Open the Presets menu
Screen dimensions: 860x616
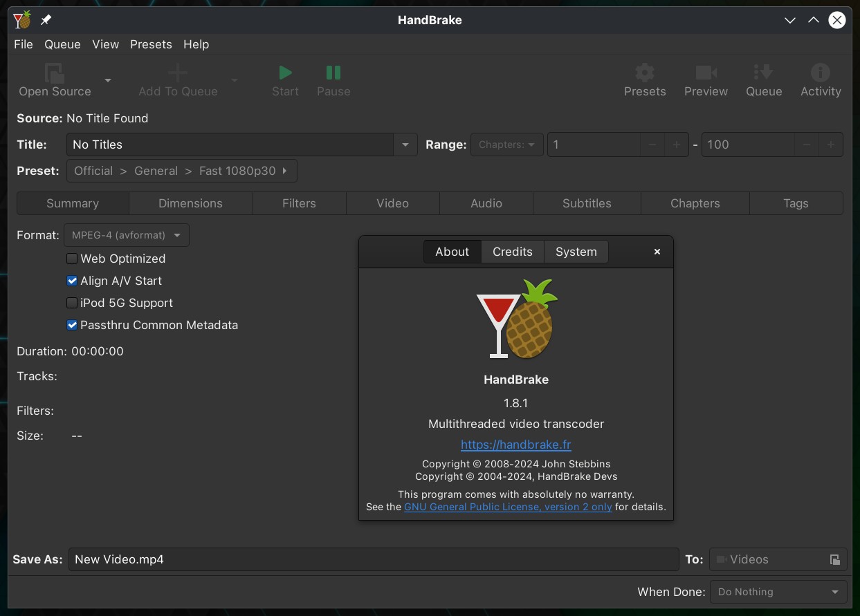pos(151,44)
